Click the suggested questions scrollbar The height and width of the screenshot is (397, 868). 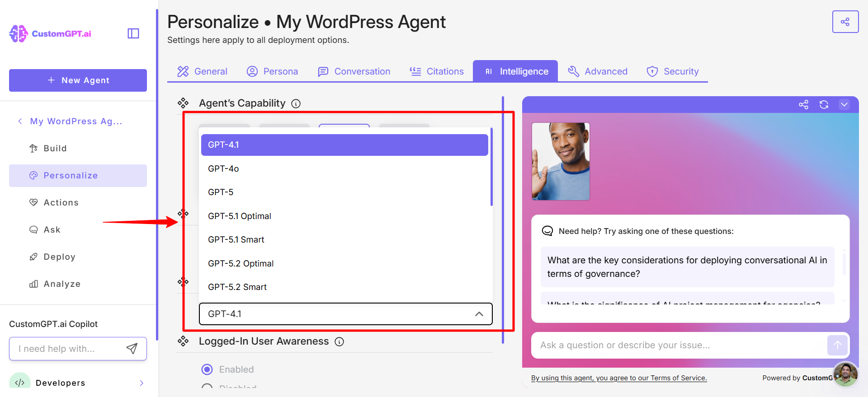click(x=844, y=264)
